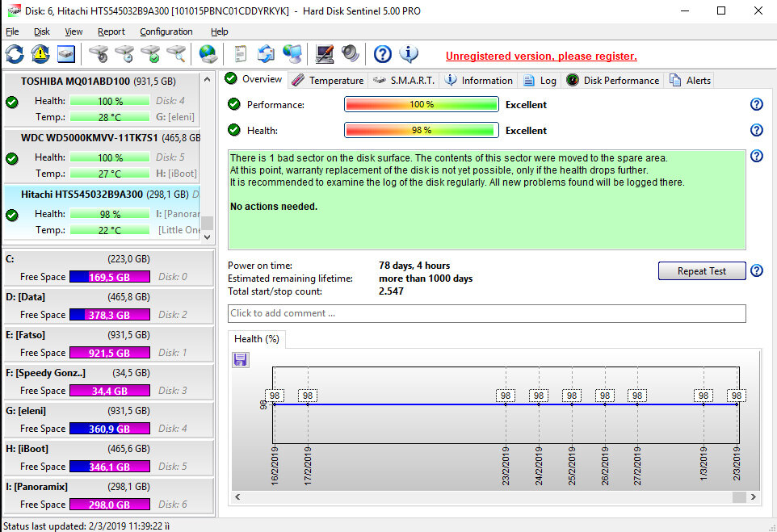Click the disk with clock test icon
The image size is (777, 532).
125,54
